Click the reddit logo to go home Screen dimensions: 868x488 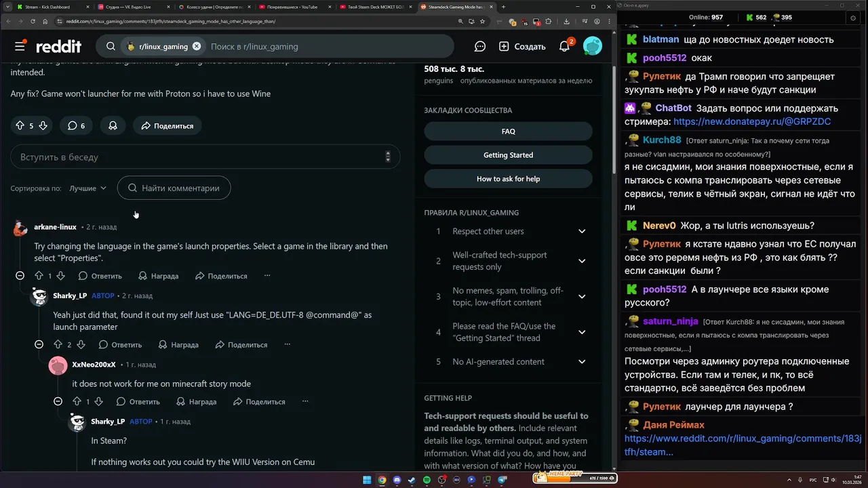58,46
